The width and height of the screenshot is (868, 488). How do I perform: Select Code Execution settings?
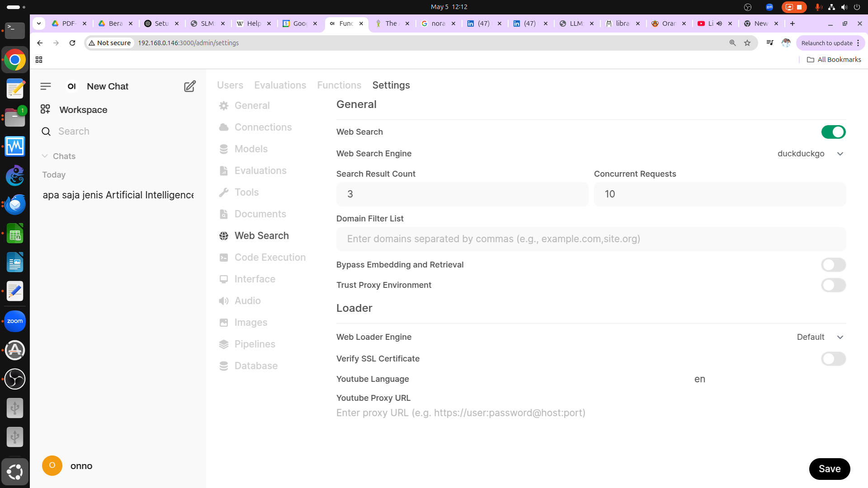(270, 258)
